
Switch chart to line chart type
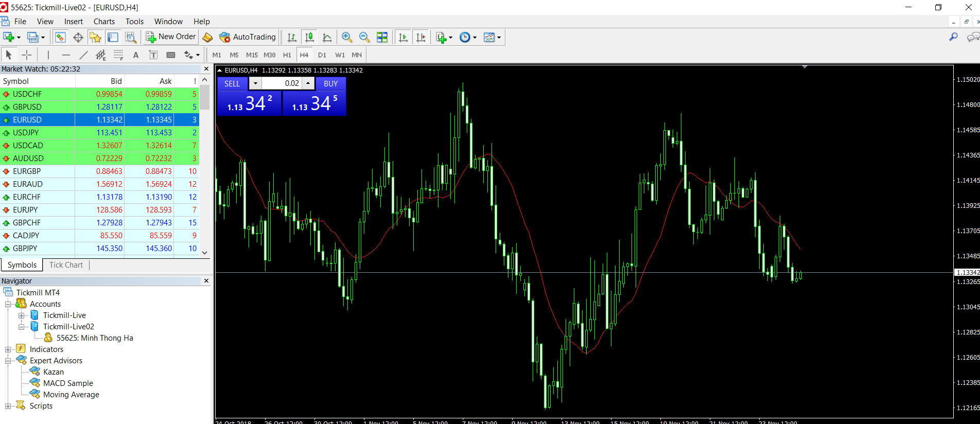point(327,37)
